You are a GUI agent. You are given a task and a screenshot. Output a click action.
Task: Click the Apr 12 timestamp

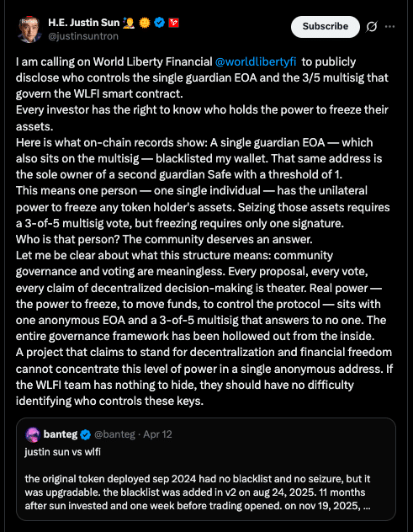(157, 434)
